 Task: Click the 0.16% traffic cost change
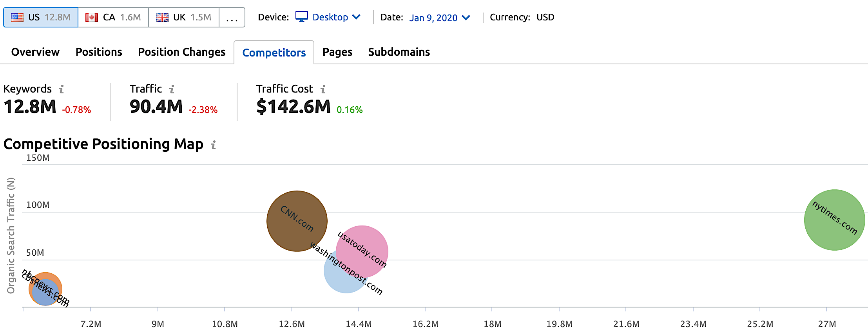tap(350, 110)
